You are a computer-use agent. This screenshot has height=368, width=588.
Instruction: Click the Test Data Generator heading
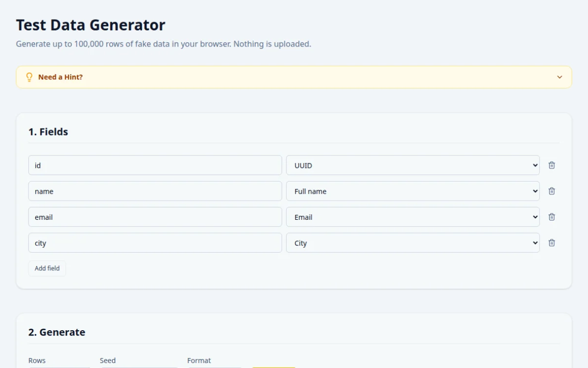[91, 25]
